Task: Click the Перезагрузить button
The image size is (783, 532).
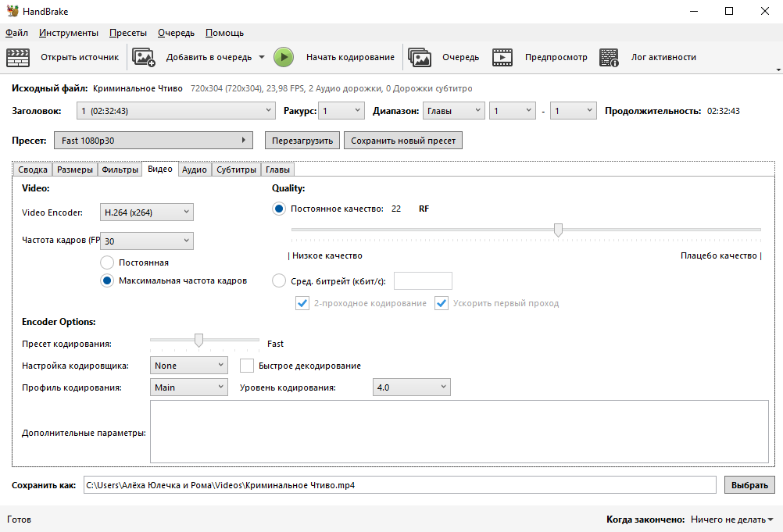Action: pyautogui.click(x=302, y=141)
